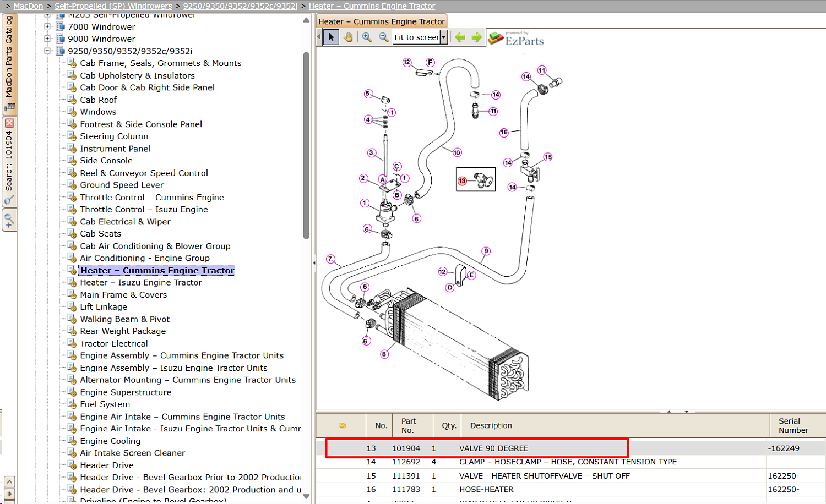
Task: Select Instrument Panel in the tree
Action: [x=115, y=149]
